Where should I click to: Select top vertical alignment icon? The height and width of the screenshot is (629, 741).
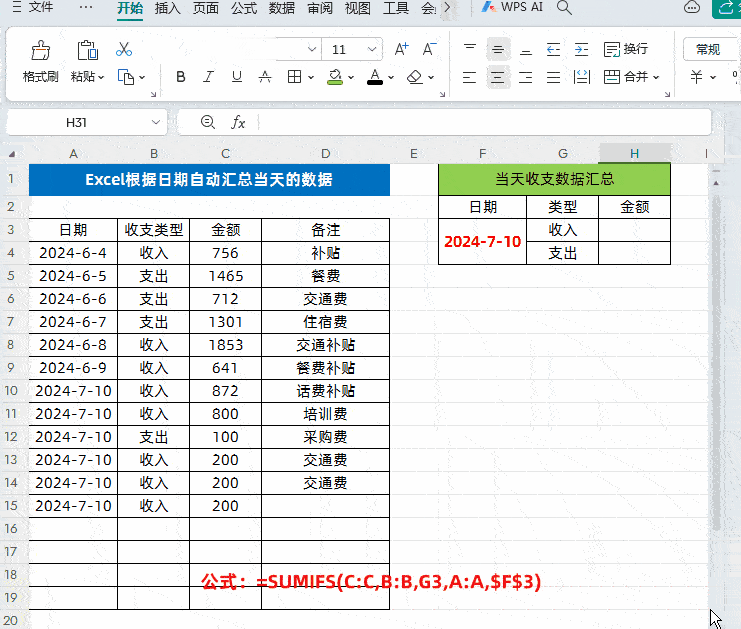click(470, 49)
